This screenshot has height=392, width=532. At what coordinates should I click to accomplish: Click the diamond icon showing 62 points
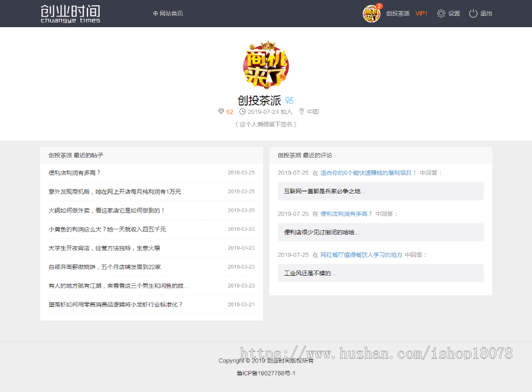tap(220, 111)
